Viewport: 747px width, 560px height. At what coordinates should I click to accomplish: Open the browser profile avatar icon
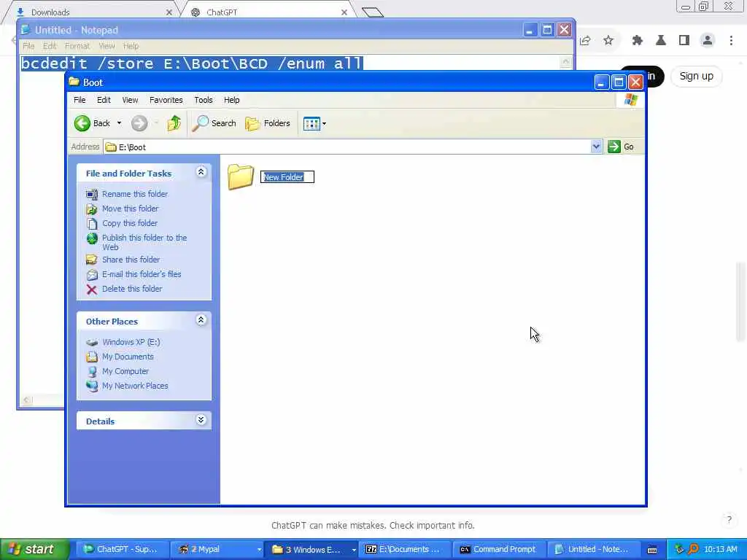pos(708,41)
